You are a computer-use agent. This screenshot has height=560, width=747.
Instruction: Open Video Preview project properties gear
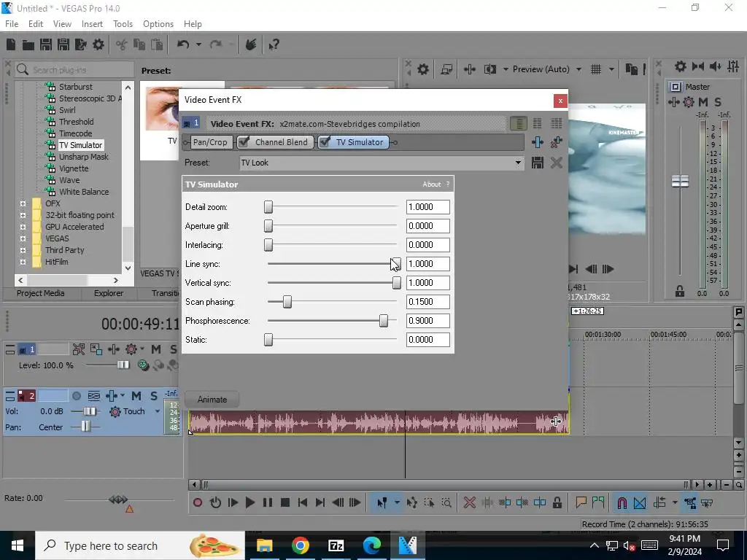422,69
